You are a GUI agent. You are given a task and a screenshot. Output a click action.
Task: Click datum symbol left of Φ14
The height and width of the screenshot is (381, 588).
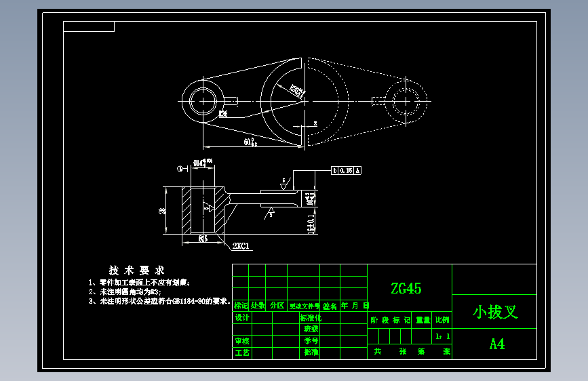pos(182,169)
